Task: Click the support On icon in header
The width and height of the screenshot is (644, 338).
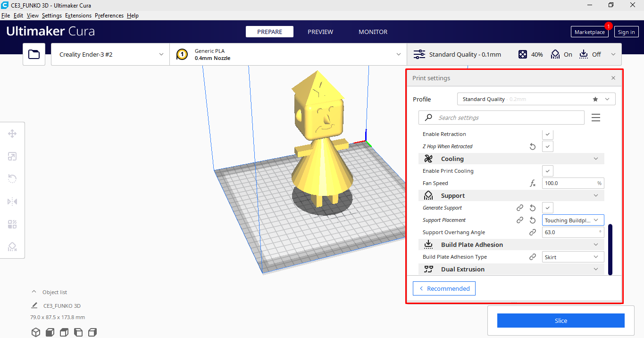Action: point(555,54)
